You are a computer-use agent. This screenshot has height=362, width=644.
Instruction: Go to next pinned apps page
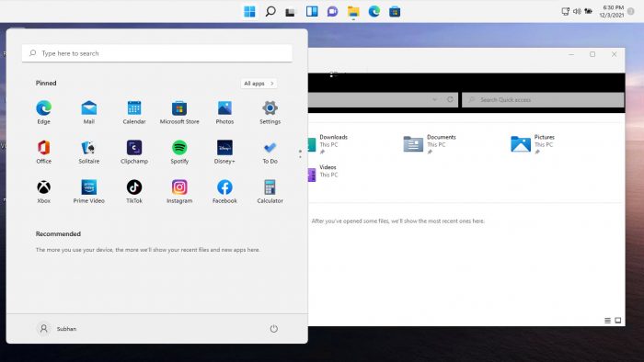[x=300, y=156]
